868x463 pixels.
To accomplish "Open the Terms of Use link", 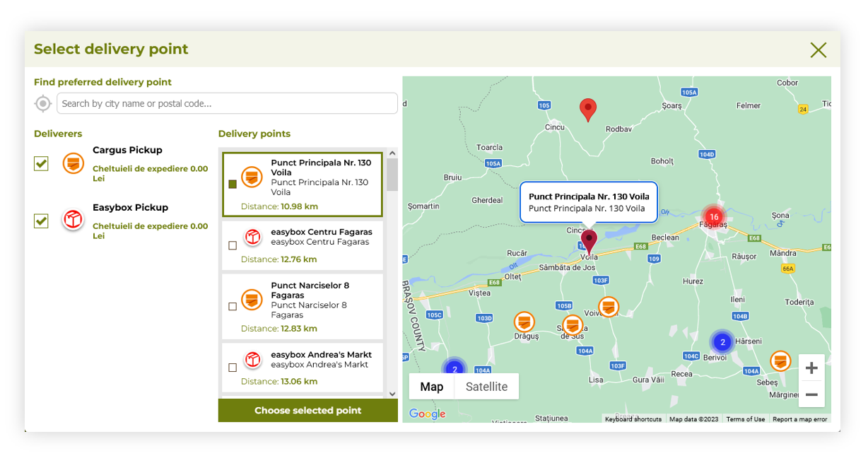I will [x=746, y=419].
